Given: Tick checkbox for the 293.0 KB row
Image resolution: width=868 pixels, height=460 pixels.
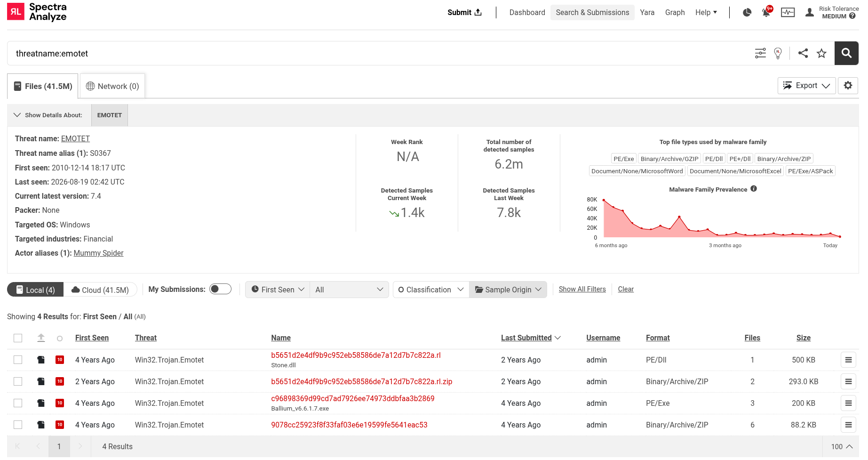Looking at the screenshot, I should coord(18,381).
